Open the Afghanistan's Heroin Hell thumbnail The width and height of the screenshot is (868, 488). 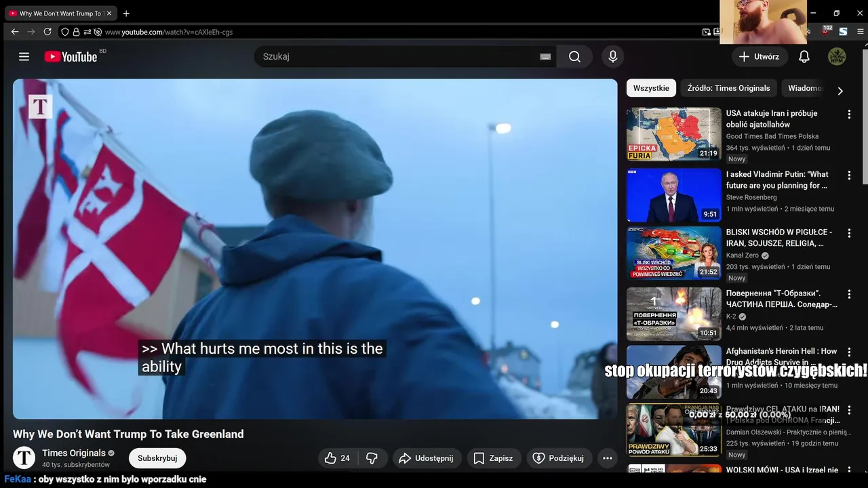pyautogui.click(x=673, y=372)
